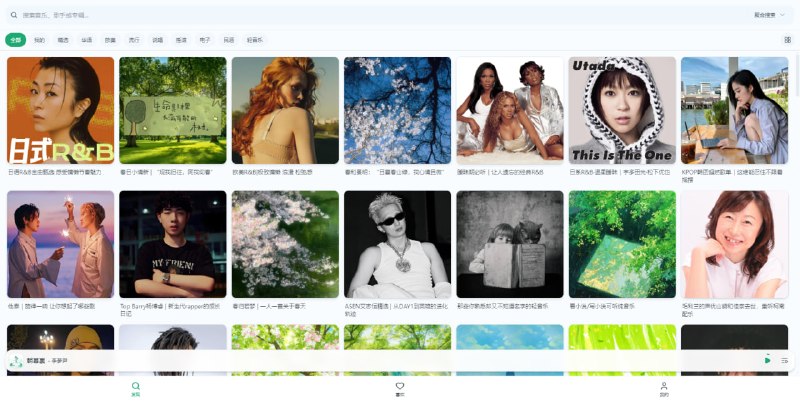This screenshot has height=403, width=800.
Task: Click the page vertical scrollbar
Action: pyautogui.click(x=797, y=74)
